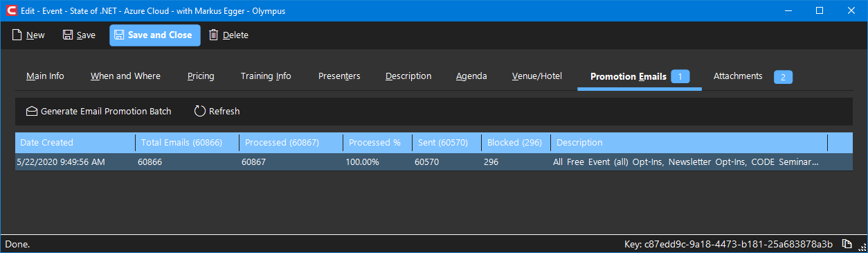Select the 5/22/2020 email batch row
This screenshot has height=253, width=868.
[x=434, y=162]
